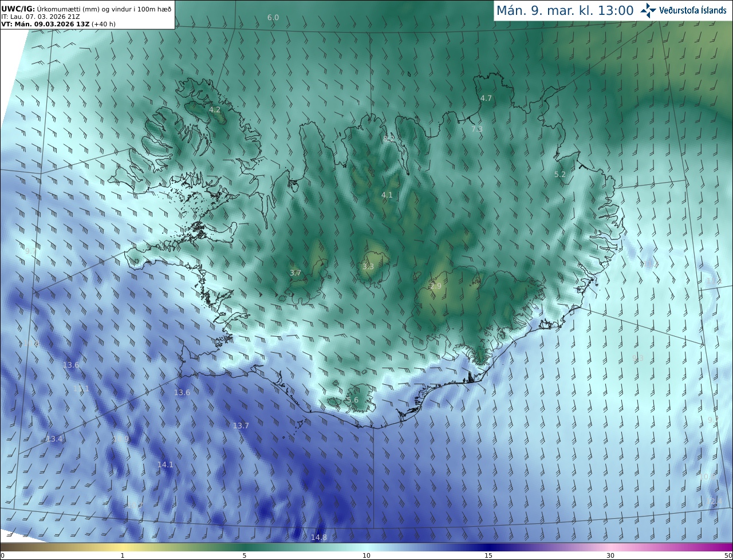
Task: Click the colour bar tick label 50
Action: [728, 556]
